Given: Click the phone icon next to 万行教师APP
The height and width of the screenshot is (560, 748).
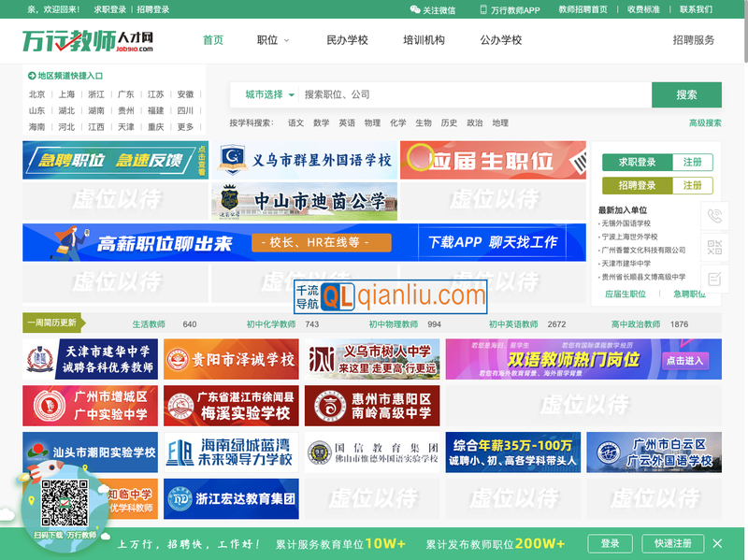Looking at the screenshot, I should coord(482,11).
